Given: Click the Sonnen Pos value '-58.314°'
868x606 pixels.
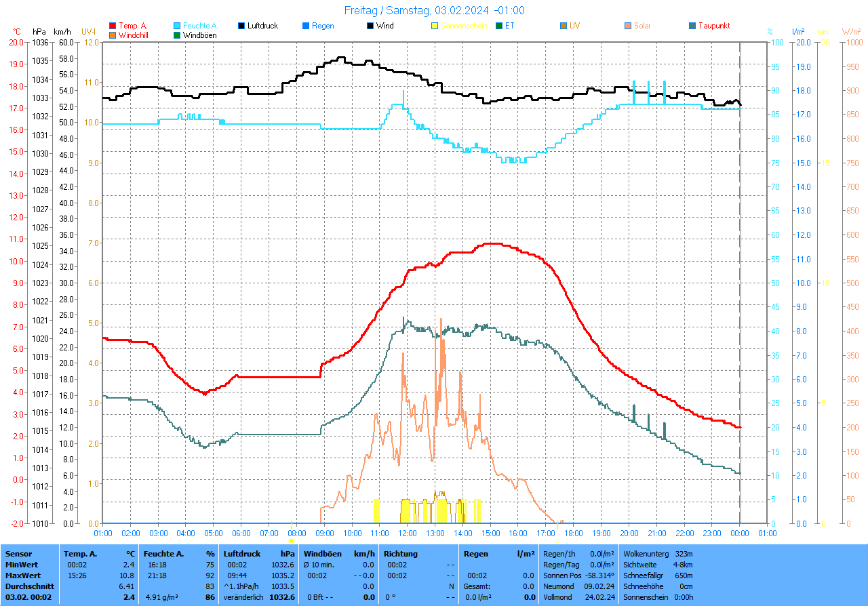Looking at the screenshot, I should coord(598,575).
